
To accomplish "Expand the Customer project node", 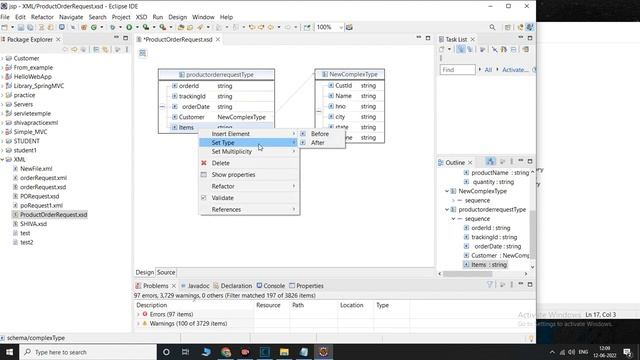I will click(3, 58).
